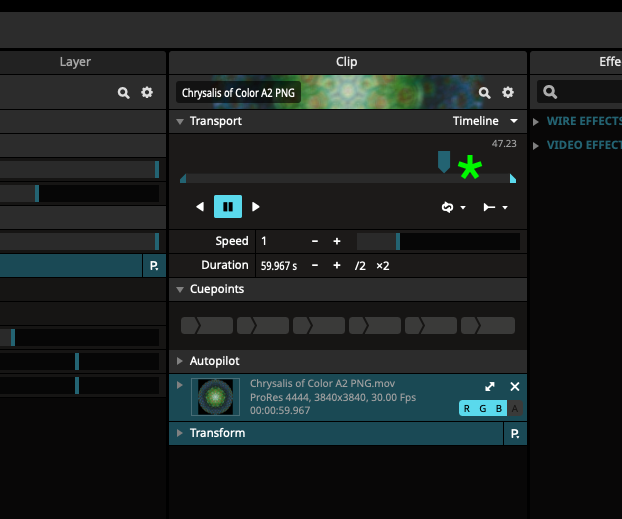The height and width of the screenshot is (519, 622).
Task: Remove the Chrysalis of Color A2 PNG.mov source
Action: [515, 387]
